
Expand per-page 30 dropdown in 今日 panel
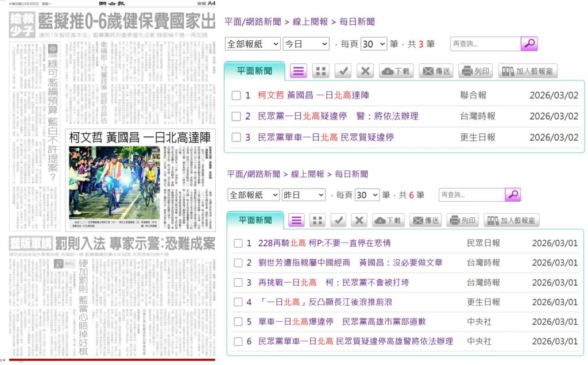(373, 44)
